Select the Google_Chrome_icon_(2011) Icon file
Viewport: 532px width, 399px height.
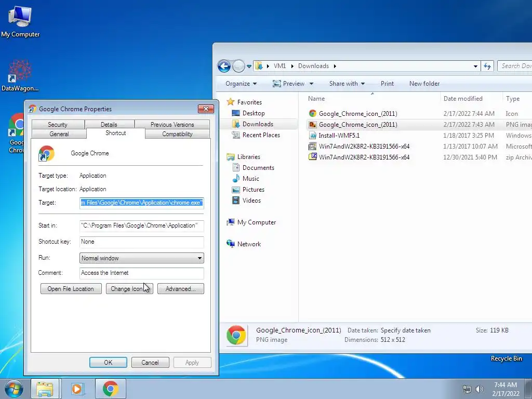(x=358, y=114)
